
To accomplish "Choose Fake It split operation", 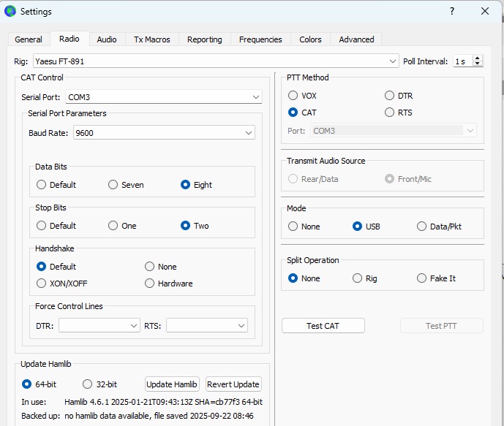I will (x=422, y=278).
